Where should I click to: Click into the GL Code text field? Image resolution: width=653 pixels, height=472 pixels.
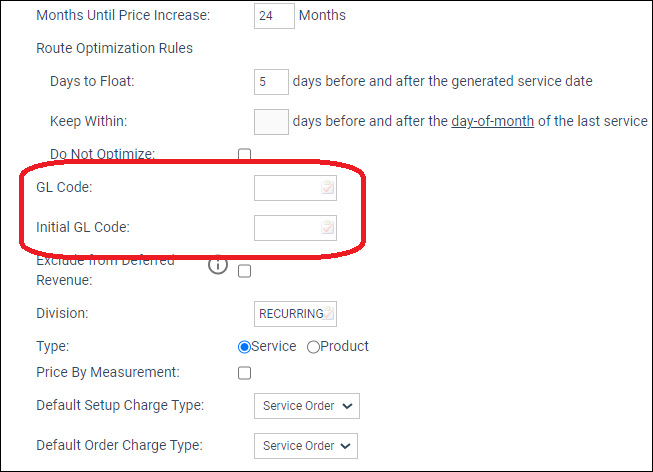(x=287, y=188)
